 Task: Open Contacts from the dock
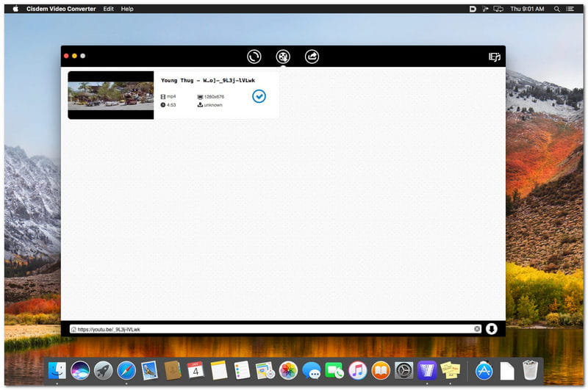(x=173, y=370)
